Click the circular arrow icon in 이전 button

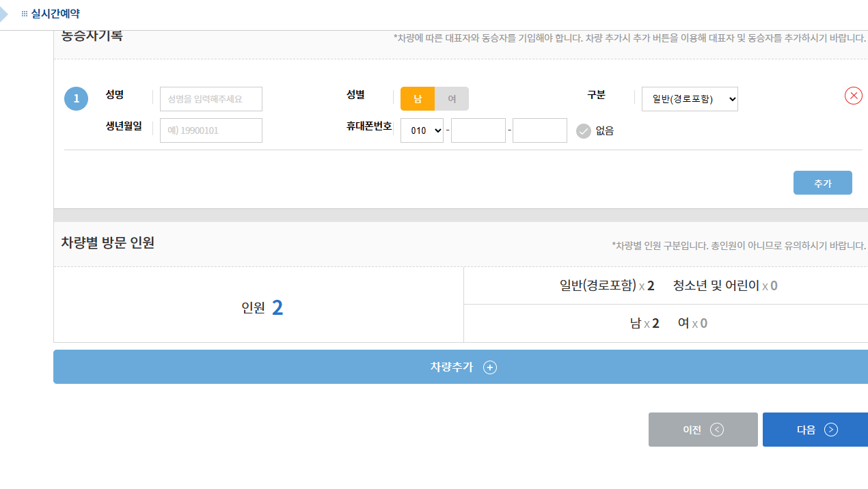pos(717,430)
